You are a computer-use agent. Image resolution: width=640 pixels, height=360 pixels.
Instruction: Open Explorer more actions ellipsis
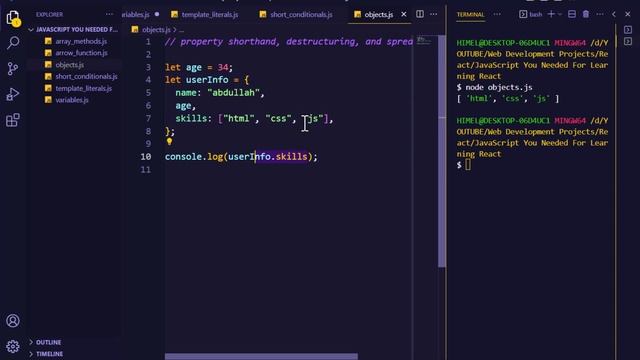pos(109,14)
